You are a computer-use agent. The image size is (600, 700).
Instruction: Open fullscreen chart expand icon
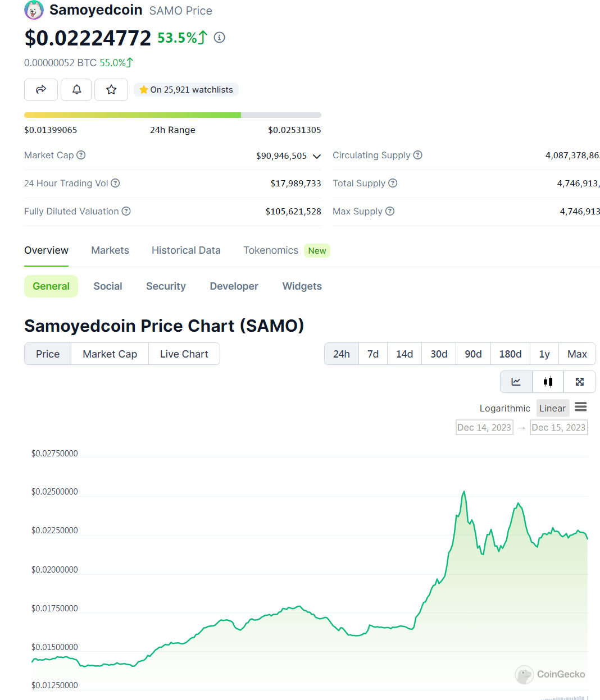coord(580,382)
